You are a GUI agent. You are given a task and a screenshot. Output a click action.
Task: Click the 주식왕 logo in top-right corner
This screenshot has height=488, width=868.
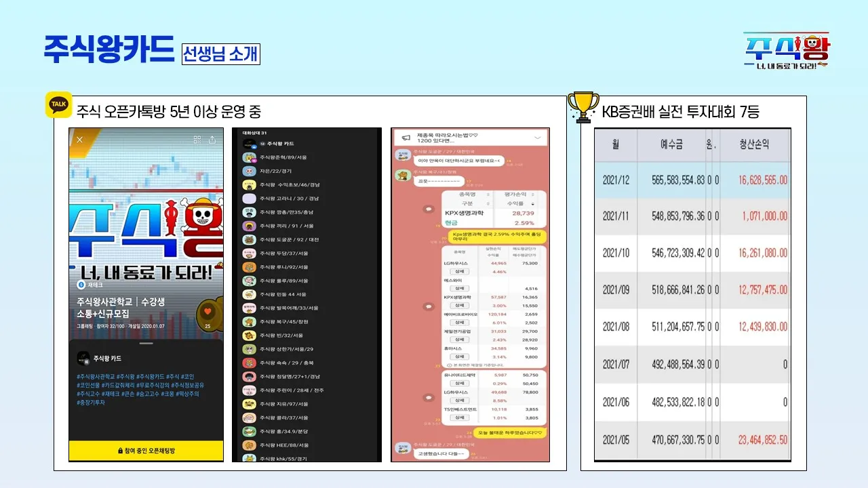click(787, 50)
